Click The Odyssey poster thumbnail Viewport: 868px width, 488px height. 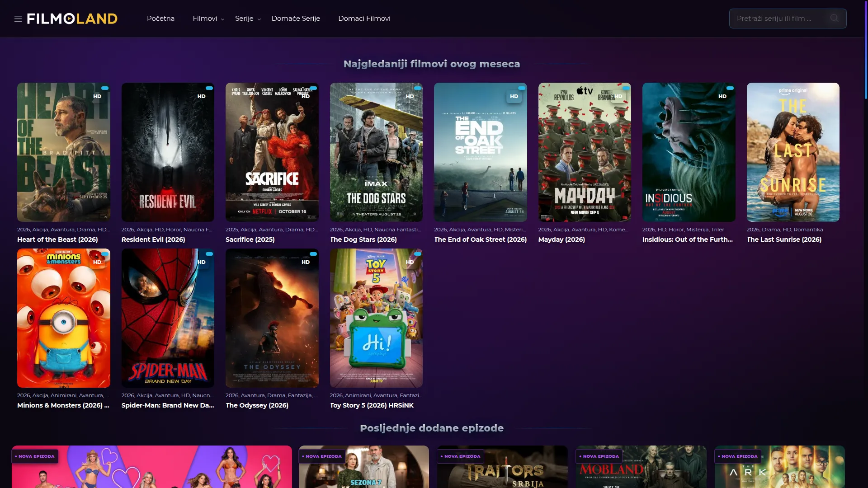[x=272, y=318]
